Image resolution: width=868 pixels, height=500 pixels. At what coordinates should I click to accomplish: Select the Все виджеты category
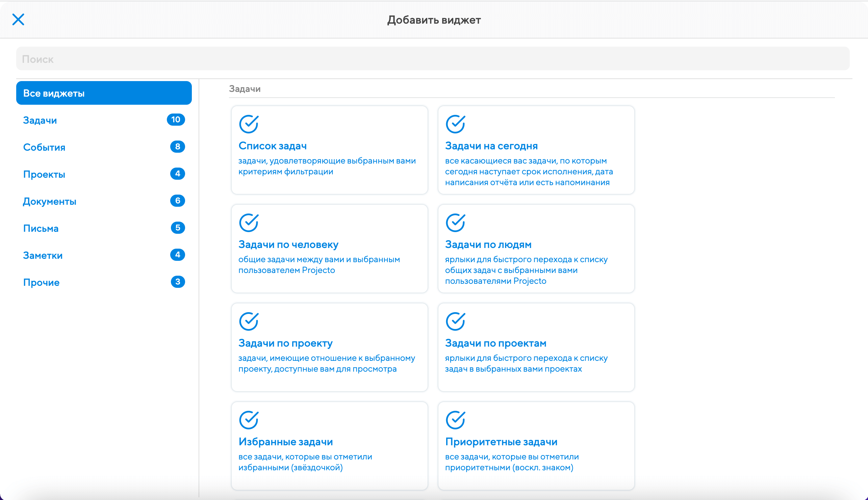104,93
